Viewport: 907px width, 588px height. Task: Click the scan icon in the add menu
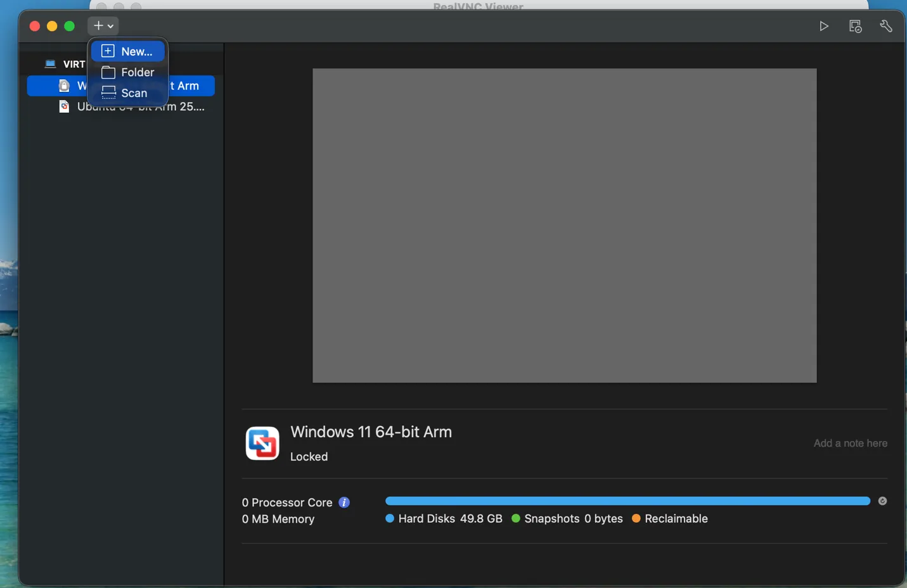[108, 93]
